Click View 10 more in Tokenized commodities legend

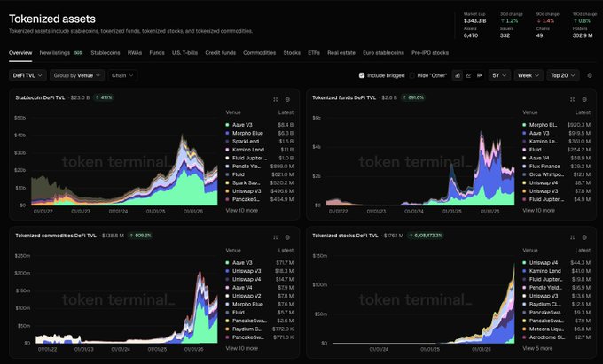click(x=241, y=348)
